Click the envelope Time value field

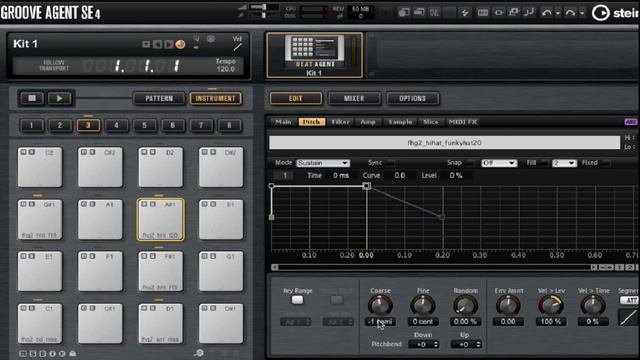340,176
